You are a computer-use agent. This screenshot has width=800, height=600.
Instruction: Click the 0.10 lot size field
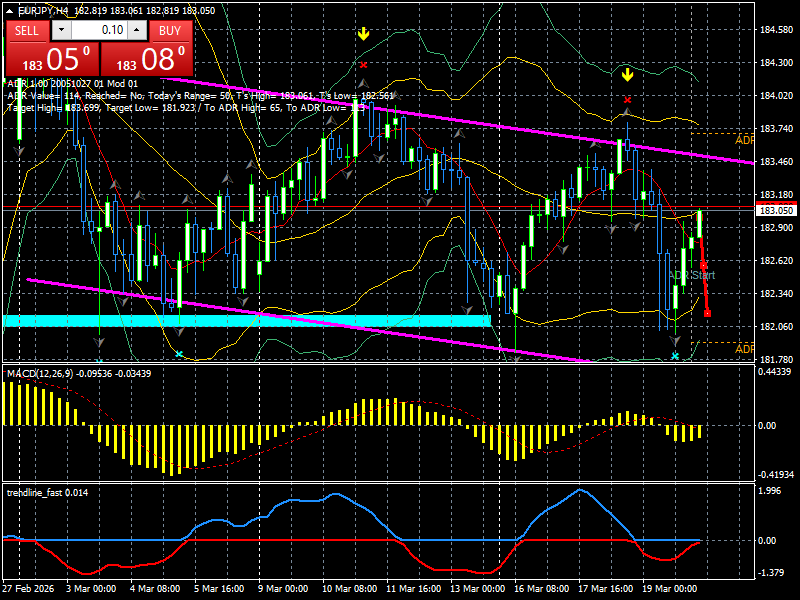[x=100, y=30]
